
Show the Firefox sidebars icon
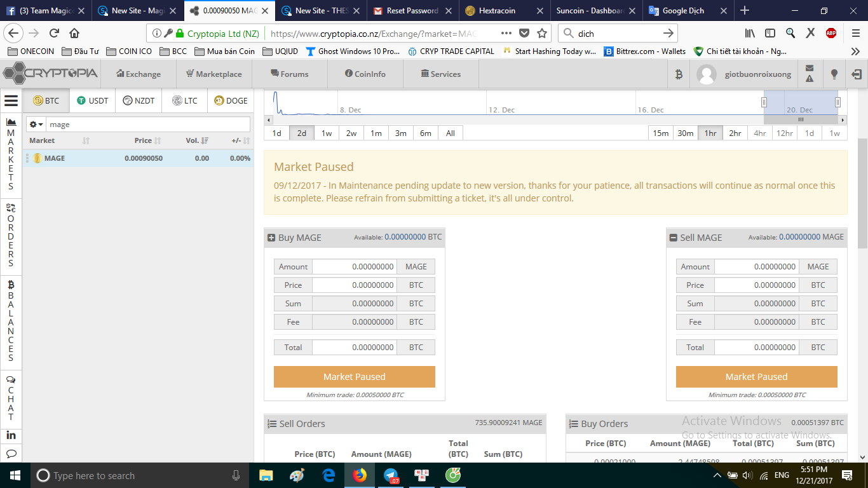[770, 33]
